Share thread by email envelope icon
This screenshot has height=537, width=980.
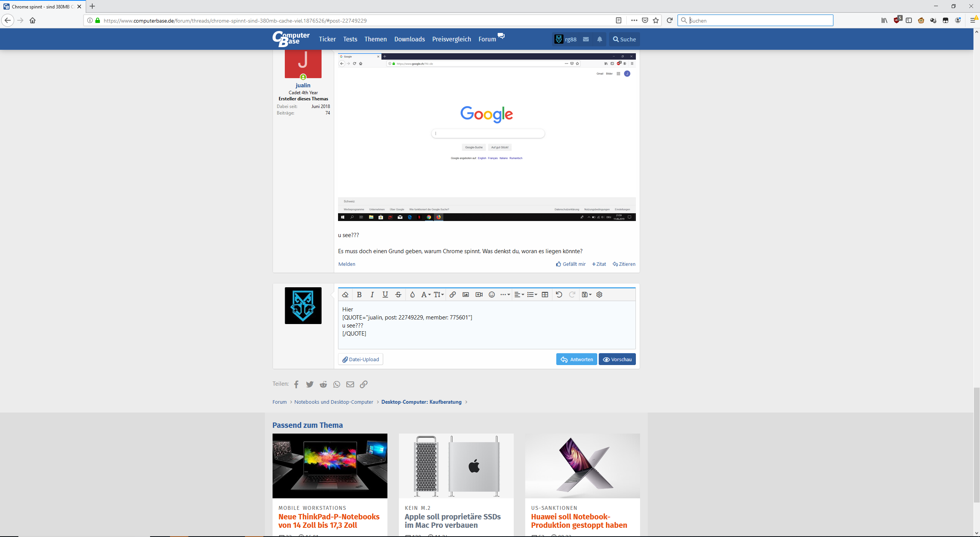pos(350,384)
